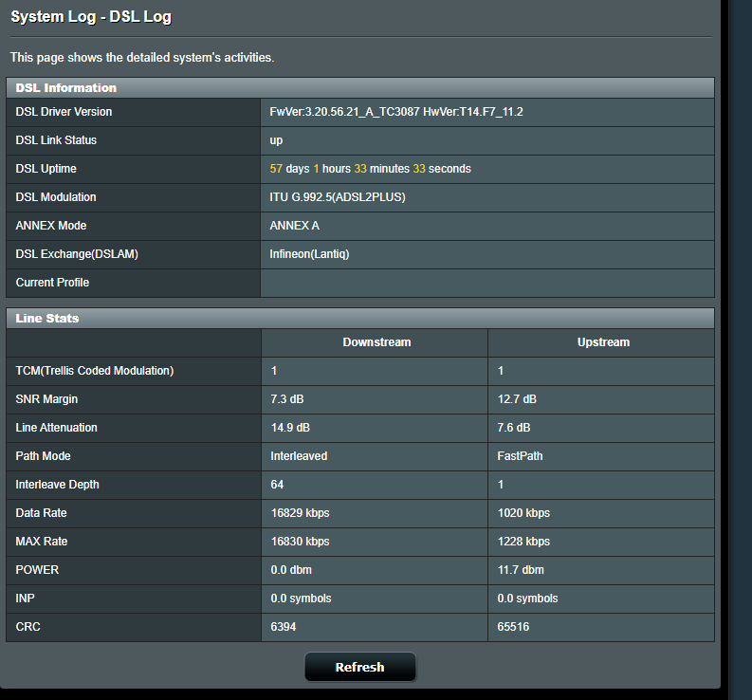Click the 'Interleaved' path mode value

pos(299,456)
